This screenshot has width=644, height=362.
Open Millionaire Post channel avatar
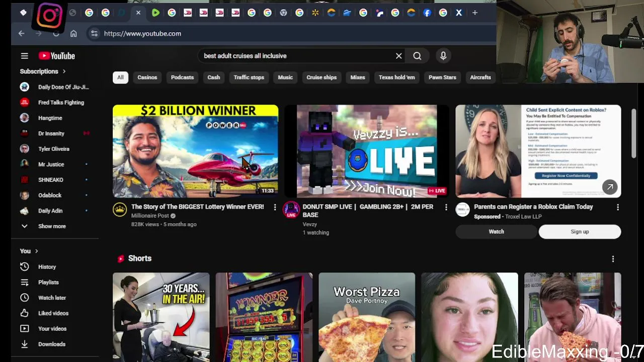click(x=120, y=210)
